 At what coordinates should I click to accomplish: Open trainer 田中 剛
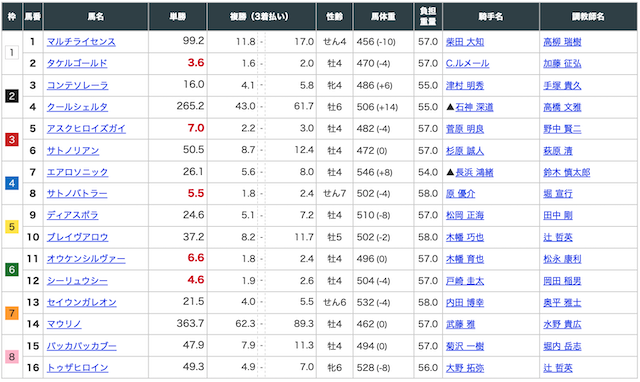[558, 215]
